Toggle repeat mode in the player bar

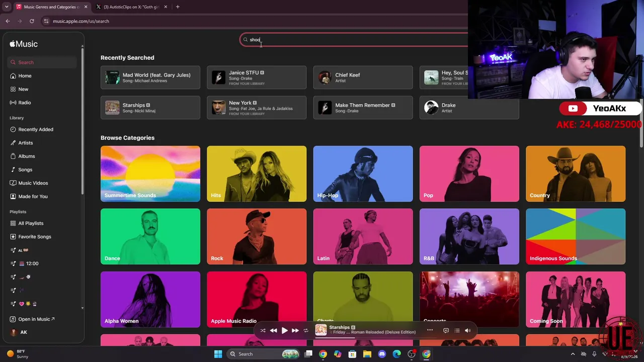point(306,330)
